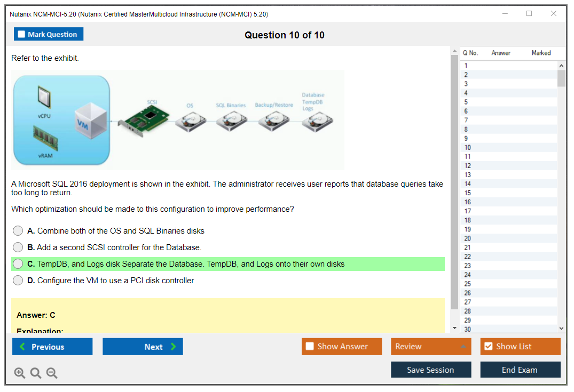
Task: Click the zoom out magnifier icon
Action: click(52, 373)
